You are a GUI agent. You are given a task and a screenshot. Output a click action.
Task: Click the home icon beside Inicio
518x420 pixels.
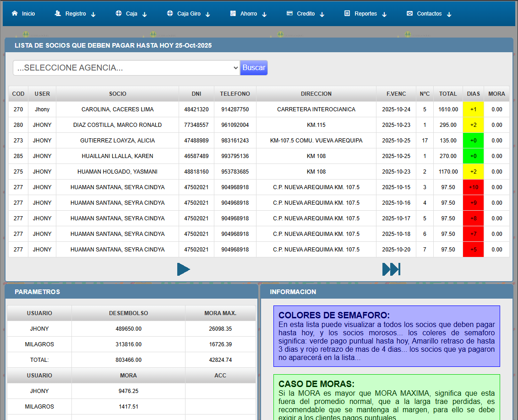click(15, 14)
